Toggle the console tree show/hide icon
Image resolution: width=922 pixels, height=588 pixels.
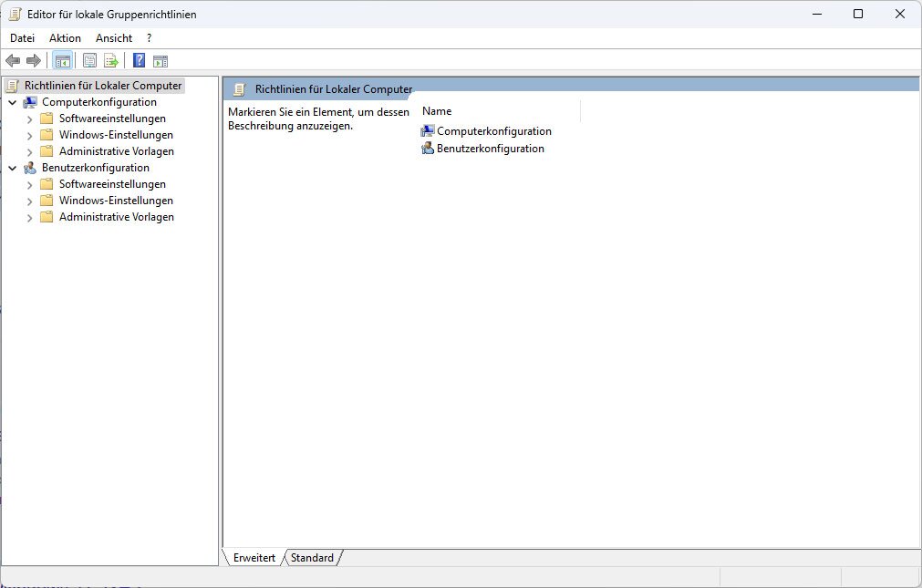click(62, 61)
